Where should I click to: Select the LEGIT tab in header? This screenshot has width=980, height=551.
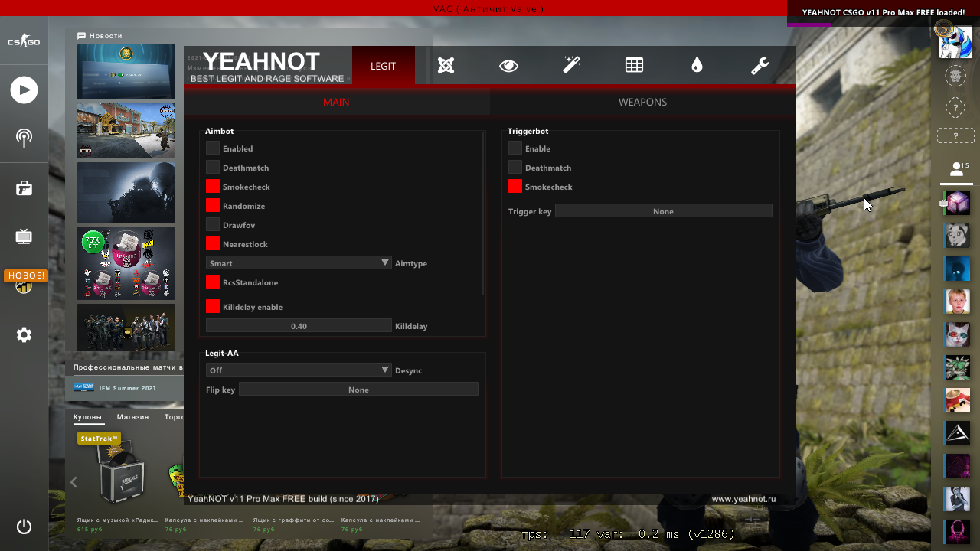pos(383,66)
